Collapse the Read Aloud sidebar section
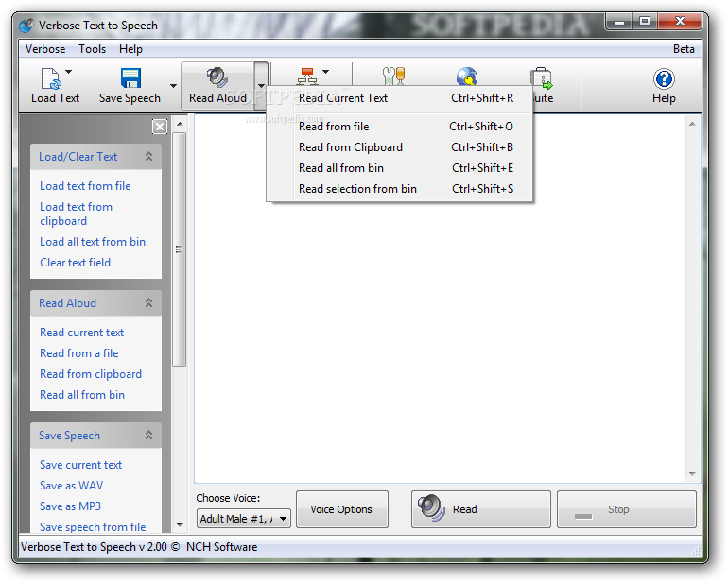728x583 pixels. coord(148,302)
